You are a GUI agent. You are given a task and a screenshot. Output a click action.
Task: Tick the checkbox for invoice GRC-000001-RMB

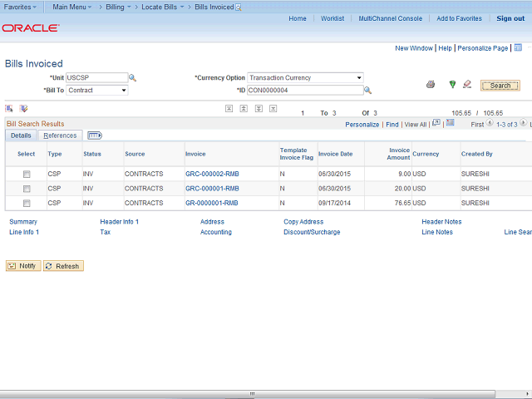click(x=27, y=189)
